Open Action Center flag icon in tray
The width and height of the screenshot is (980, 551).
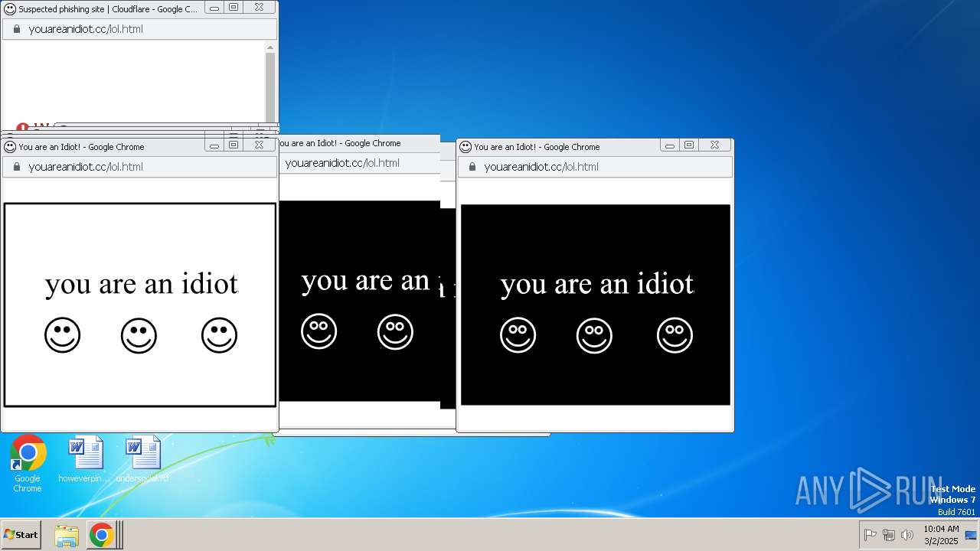[870, 535]
